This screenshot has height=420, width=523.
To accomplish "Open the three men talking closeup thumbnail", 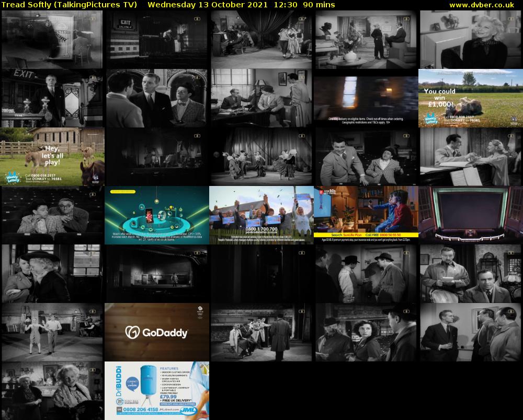I will [x=157, y=98].
